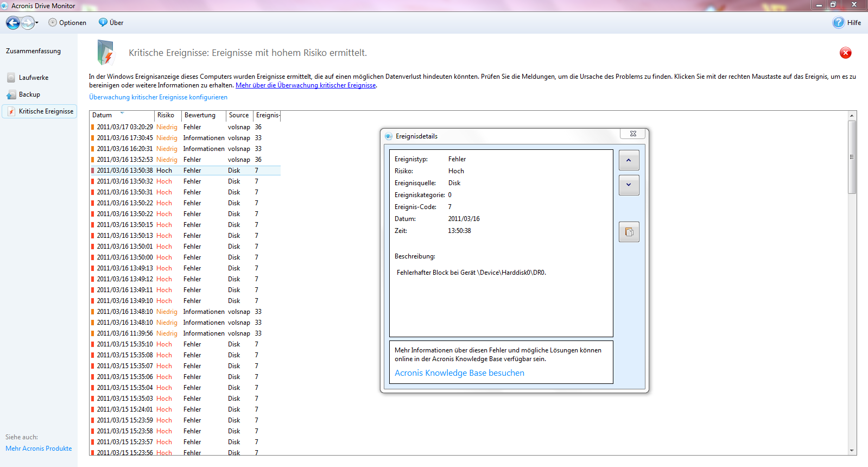Open Optionen settings
The width and height of the screenshot is (868, 467).
tap(67, 23)
